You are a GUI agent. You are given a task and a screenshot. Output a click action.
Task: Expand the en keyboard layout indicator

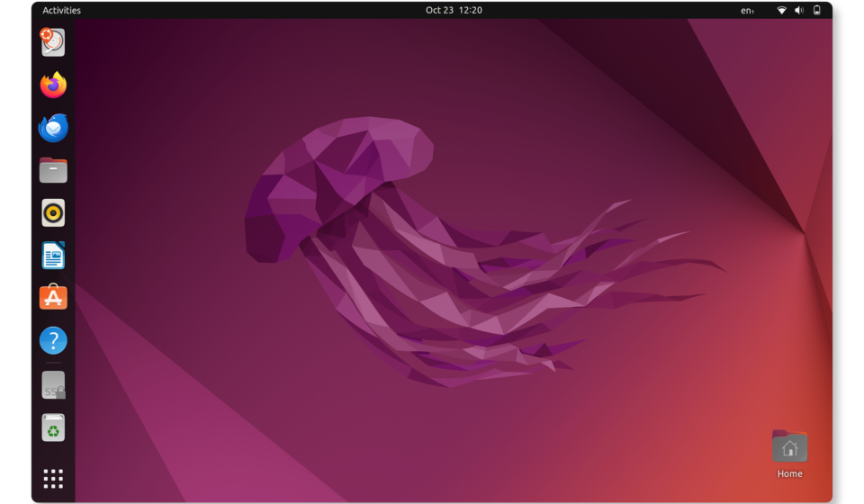[x=747, y=11]
